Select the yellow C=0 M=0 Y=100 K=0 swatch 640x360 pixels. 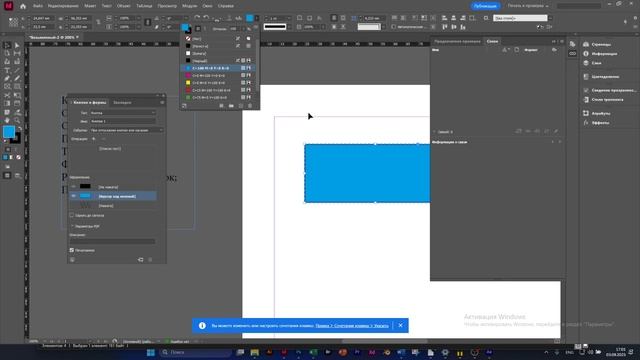click(218, 83)
